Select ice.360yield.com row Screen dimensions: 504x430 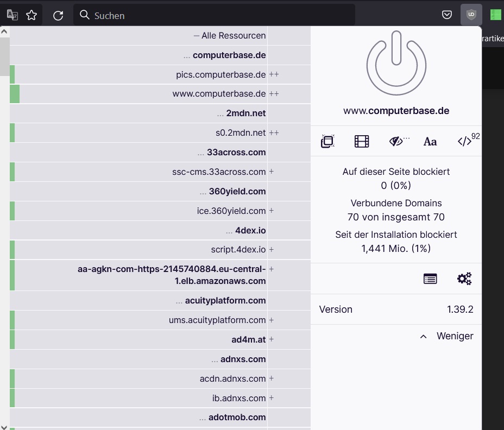coord(160,211)
